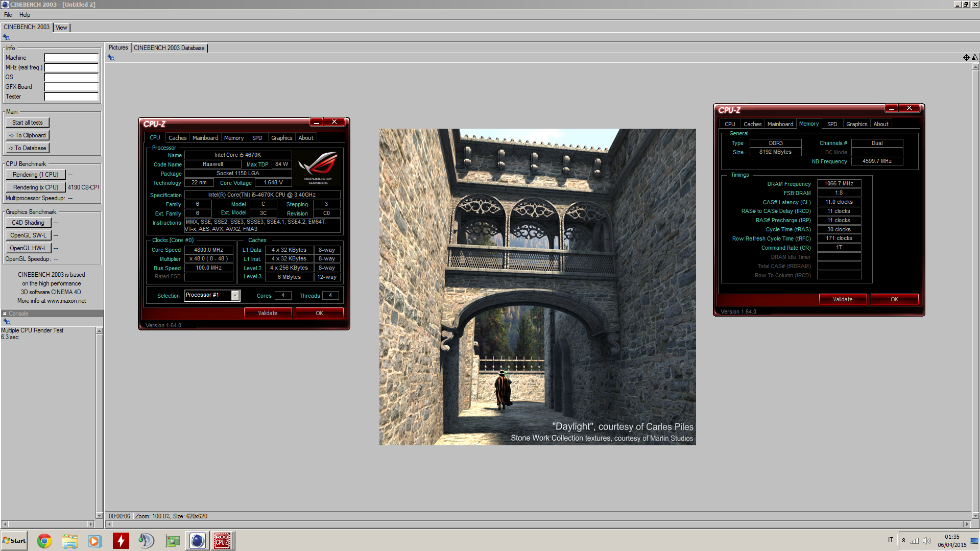Screen dimensions: 980x551
Task: Open Memory tab in left CPU-Z window
Action: [234, 138]
